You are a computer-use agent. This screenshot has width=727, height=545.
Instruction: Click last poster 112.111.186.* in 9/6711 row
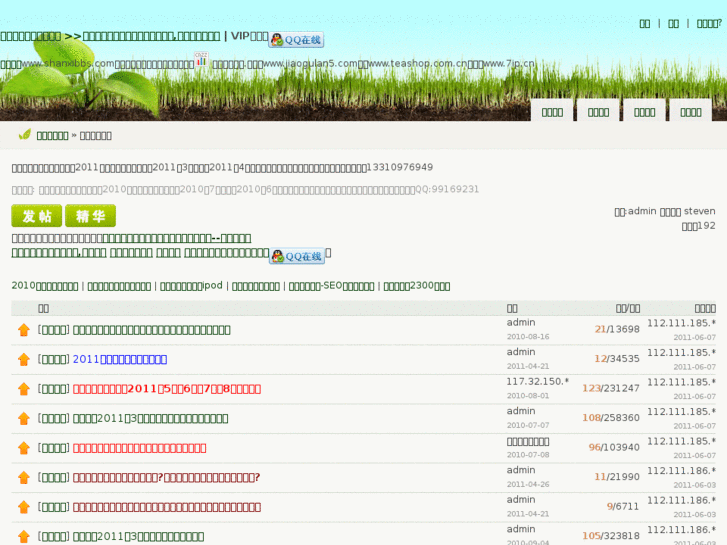(x=681, y=500)
